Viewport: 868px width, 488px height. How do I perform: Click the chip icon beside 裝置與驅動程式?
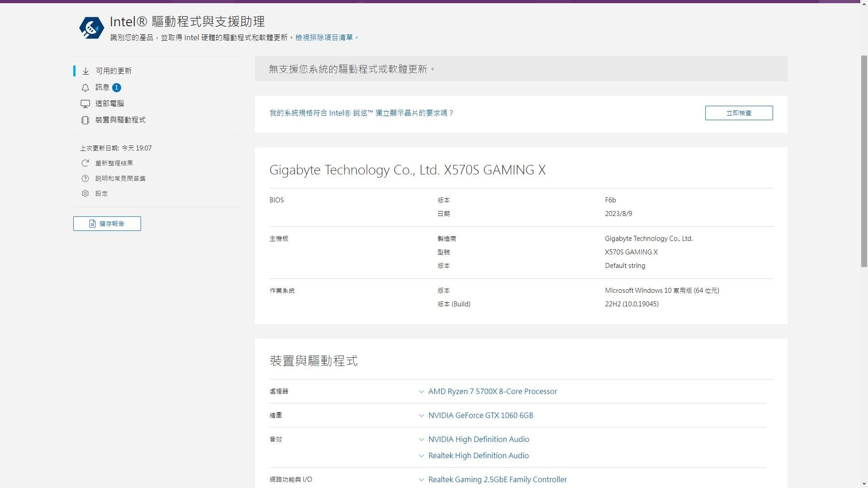(85, 120)
